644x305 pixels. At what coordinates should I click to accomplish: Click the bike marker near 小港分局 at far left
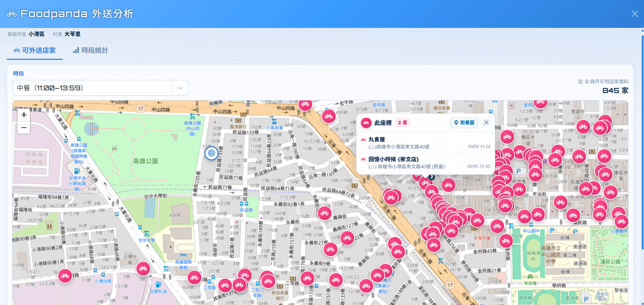[x=65, y=276]
